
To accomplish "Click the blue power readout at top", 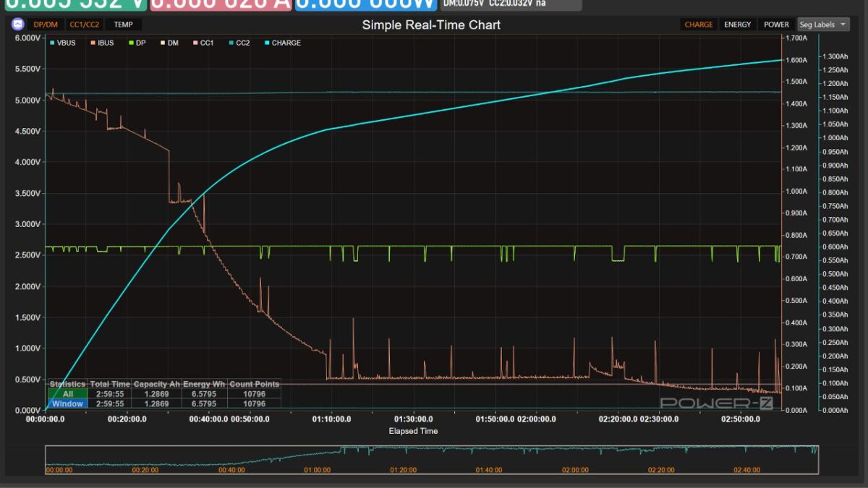I will 366,4.
